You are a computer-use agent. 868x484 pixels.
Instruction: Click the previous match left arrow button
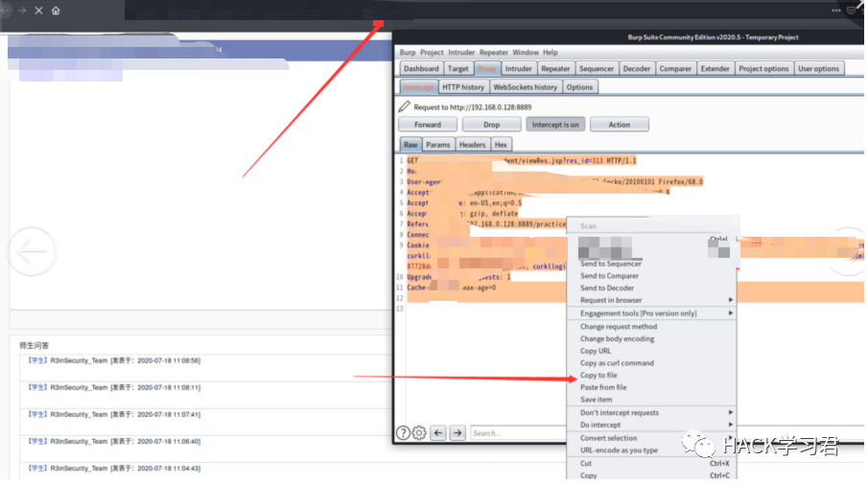[438, 433]
